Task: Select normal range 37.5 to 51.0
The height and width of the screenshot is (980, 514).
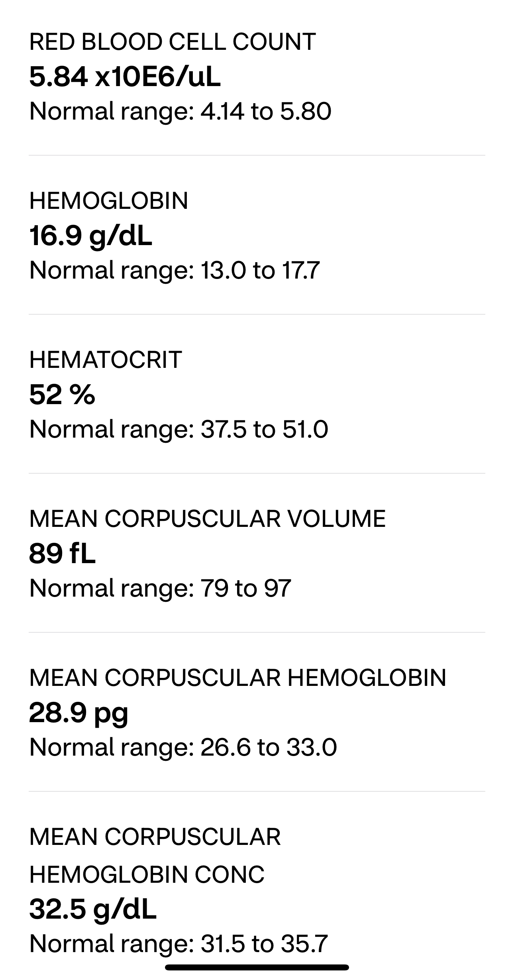Action: pos(179,429)
